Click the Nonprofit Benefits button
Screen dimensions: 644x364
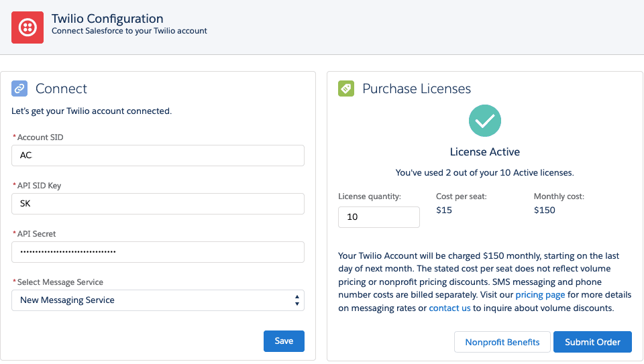pos(502,342)
